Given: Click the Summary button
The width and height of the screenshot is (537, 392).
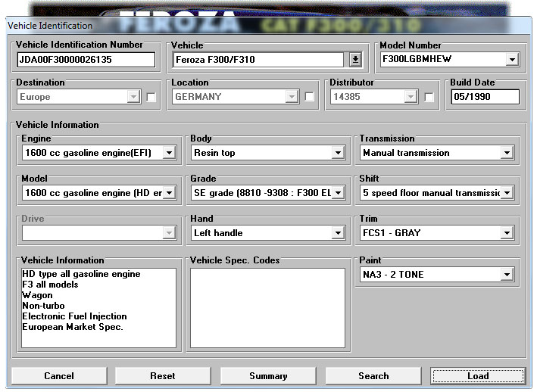Looking at the screenshot, I should (x=268, y=376).
